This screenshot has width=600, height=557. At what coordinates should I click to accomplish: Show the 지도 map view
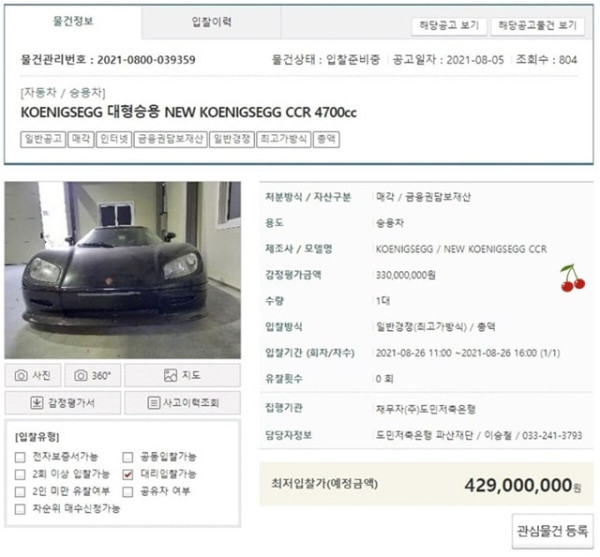182,375
